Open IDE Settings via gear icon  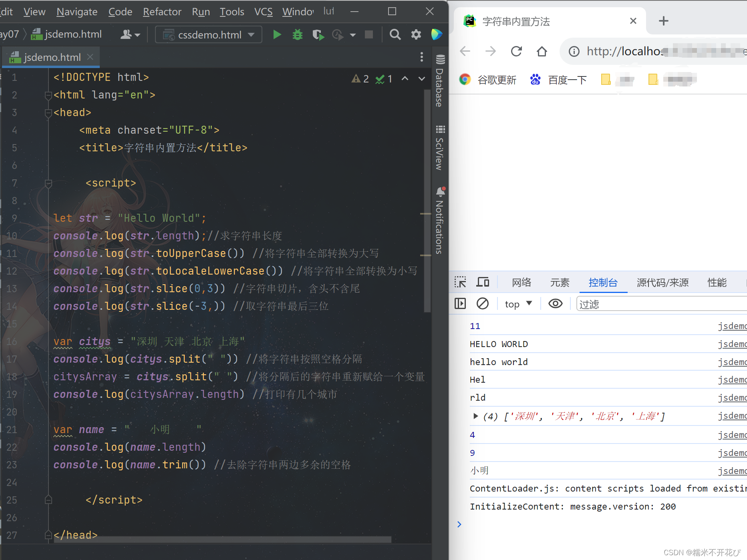point(416,34)
